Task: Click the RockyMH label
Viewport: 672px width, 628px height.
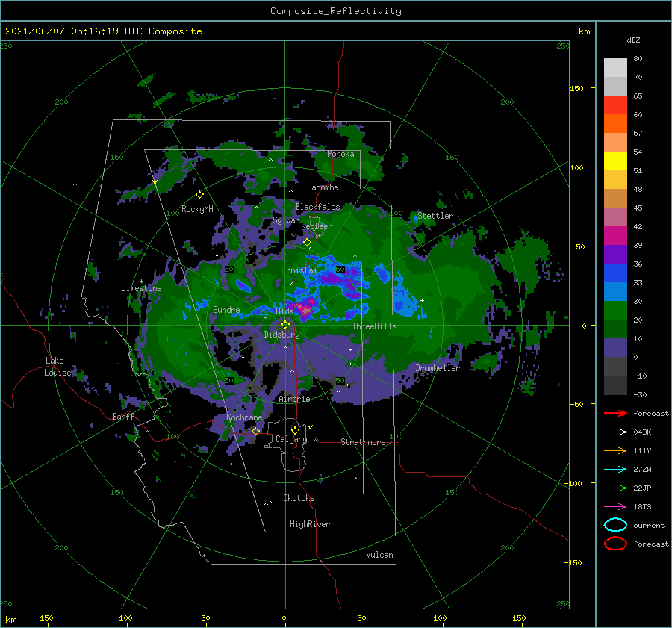Action: point(197,209)
